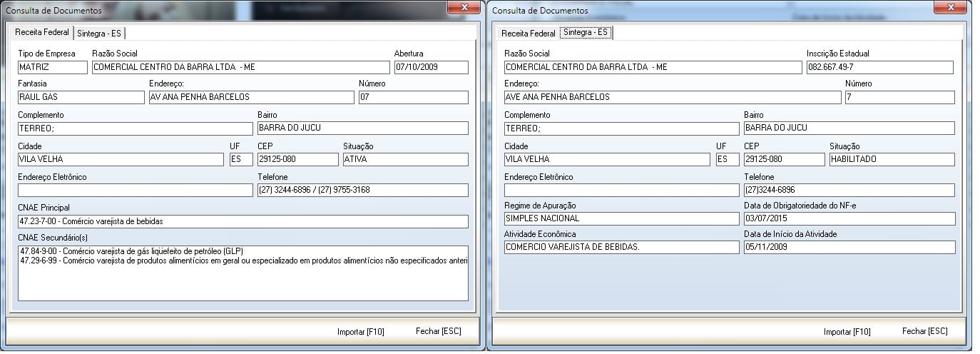
Task: Click Fechar [ESC] in left window
Action: 439,331
